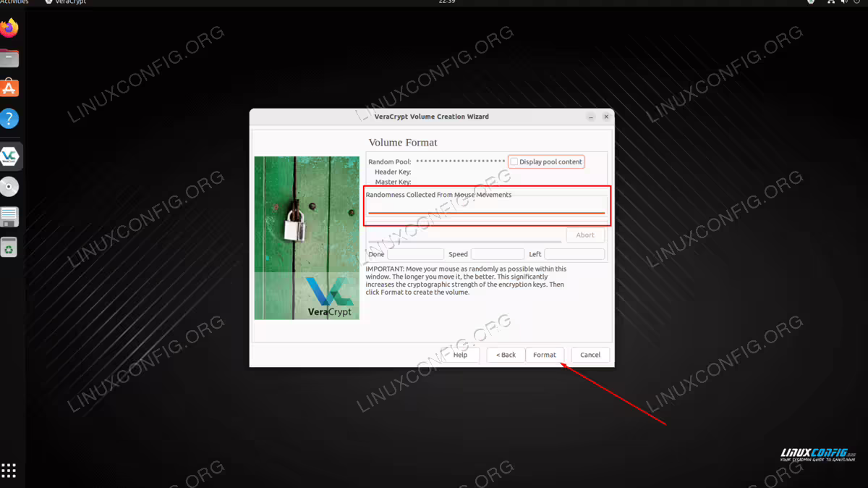Minimize the VeraCrypt wizard window

[591, 117]
